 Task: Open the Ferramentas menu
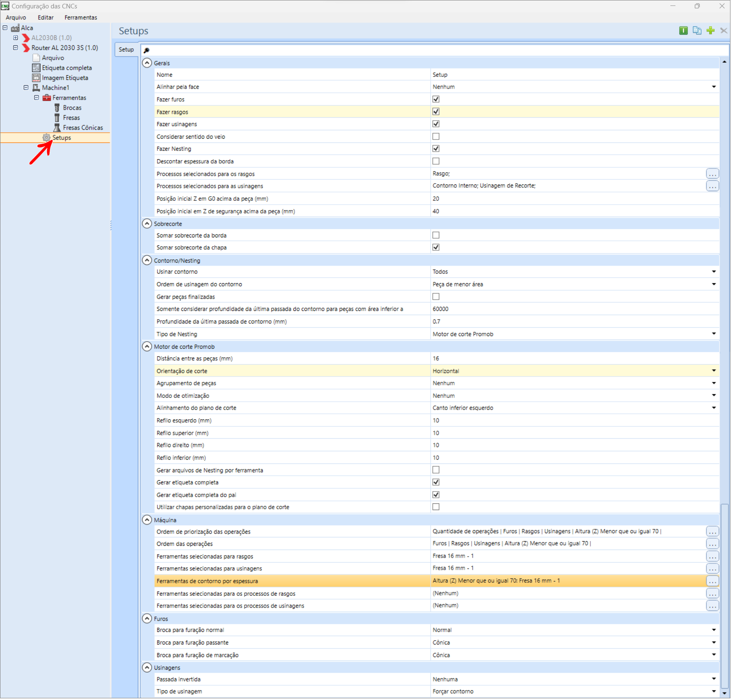pyautogui.click(x=81, y=18)
